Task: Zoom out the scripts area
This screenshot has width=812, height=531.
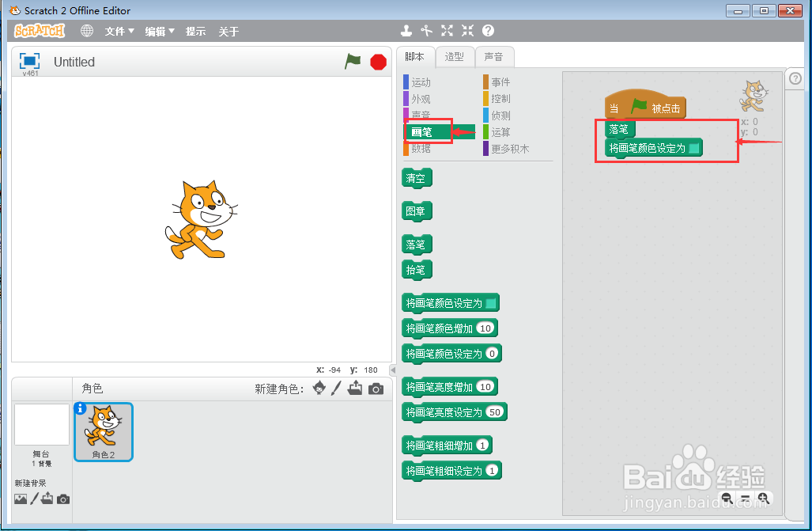Action: [x=727, y=499]
